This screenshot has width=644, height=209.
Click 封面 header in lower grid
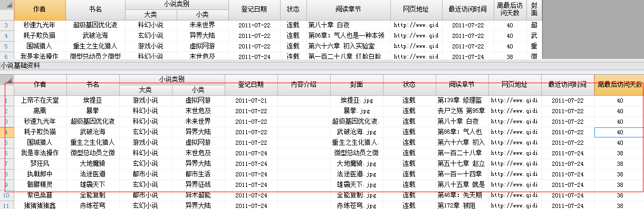point(357,84)
